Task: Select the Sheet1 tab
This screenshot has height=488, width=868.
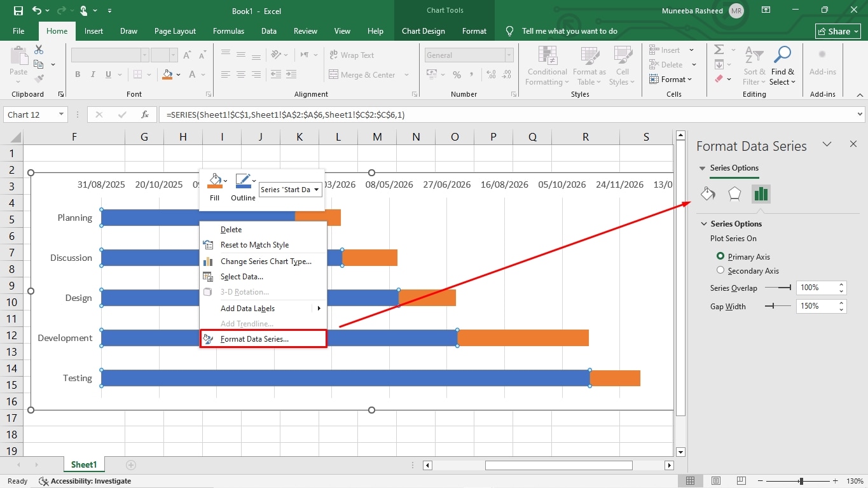Action: coord(84,465)
